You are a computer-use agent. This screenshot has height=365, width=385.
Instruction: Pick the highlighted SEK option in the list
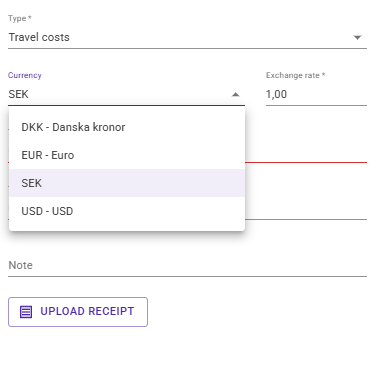click(127, 183)
